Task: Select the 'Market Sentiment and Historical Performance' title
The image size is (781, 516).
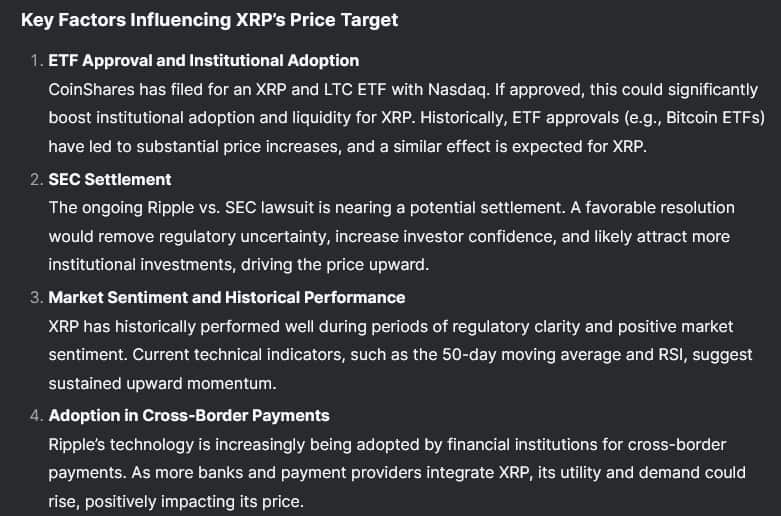Action: coord(227,297)
